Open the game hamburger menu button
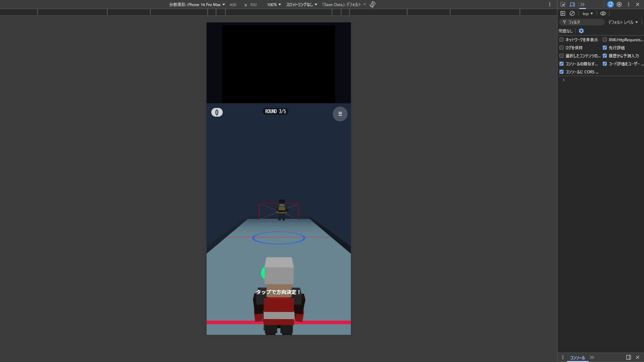 point(340,114)
